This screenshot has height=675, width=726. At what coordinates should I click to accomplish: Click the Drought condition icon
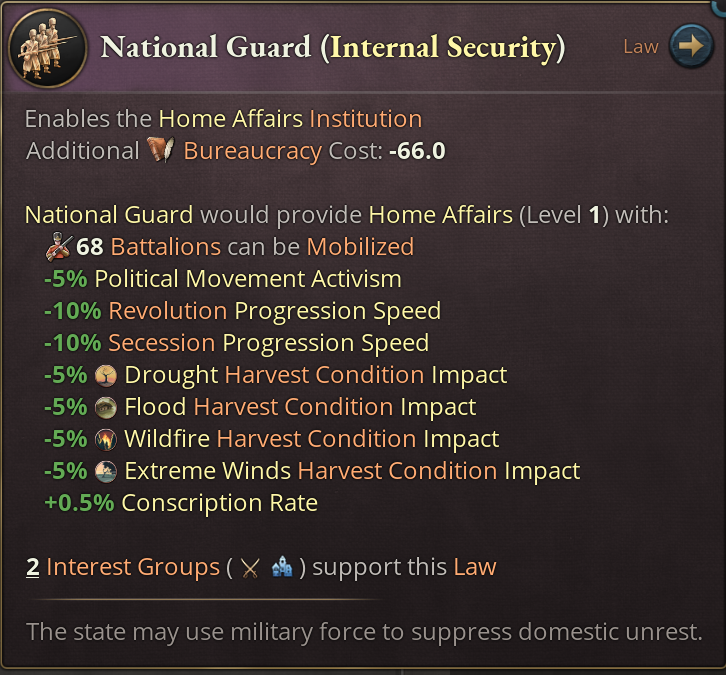click(105, 375)
